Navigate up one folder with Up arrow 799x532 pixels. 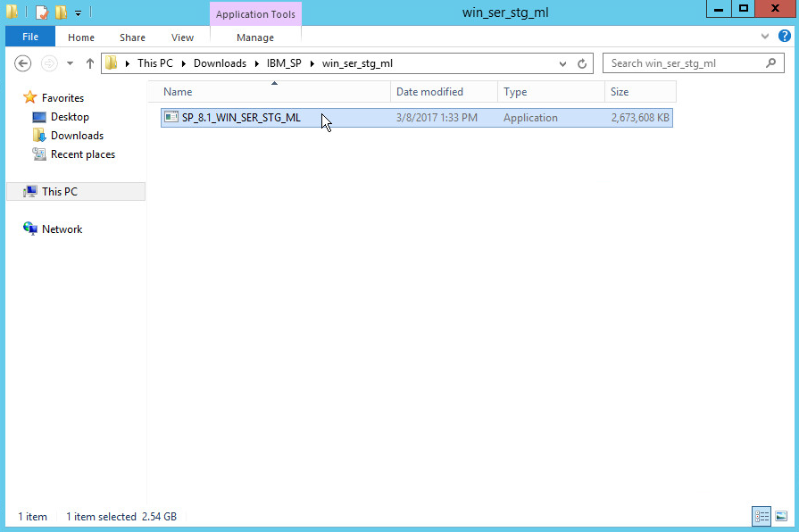pyautogui.click(x=89, y=63)
